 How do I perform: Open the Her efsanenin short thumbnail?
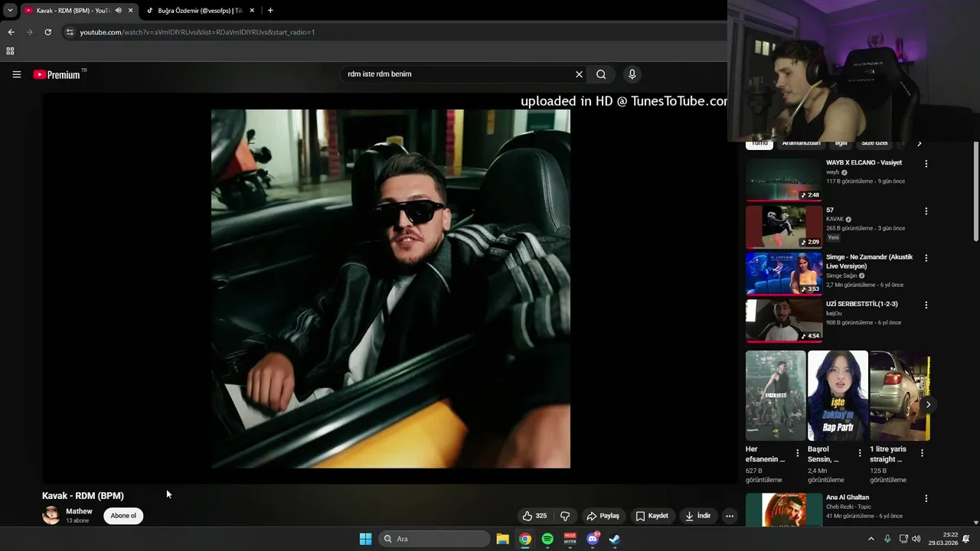pos(776,396)
